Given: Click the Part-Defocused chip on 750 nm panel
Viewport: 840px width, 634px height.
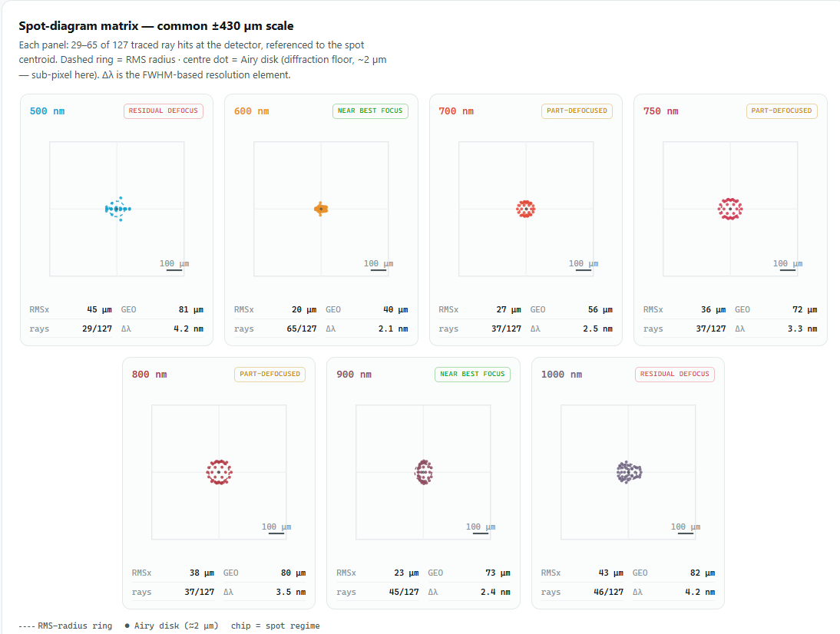Looking at the screenshot, I should (782, 111).
